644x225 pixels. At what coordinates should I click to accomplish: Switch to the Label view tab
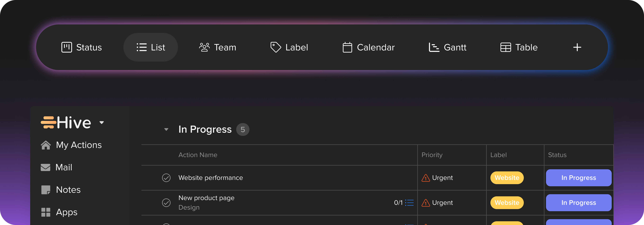(289, 47)
